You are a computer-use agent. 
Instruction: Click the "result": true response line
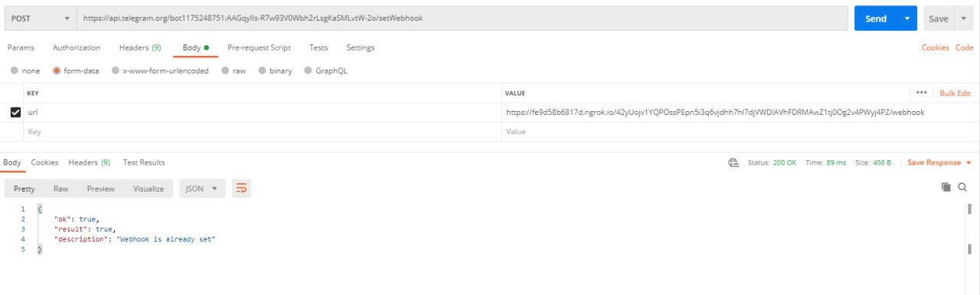pos(84,228)
